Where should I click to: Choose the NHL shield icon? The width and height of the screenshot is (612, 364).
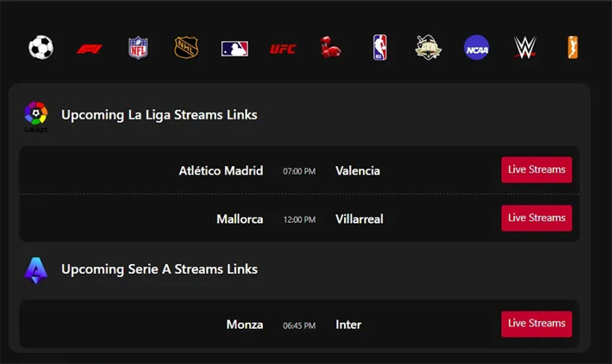tap(186, 47)
